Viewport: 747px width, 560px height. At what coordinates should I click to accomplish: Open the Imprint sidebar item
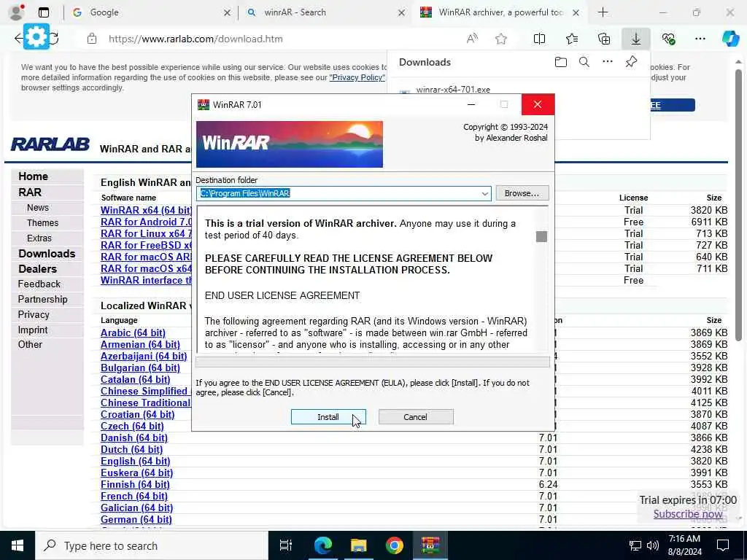[32, 330]
